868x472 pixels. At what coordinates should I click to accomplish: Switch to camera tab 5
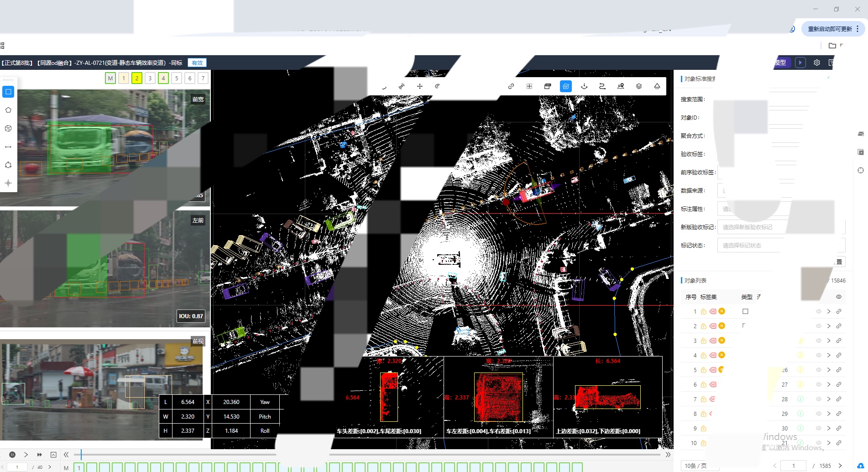177,78
